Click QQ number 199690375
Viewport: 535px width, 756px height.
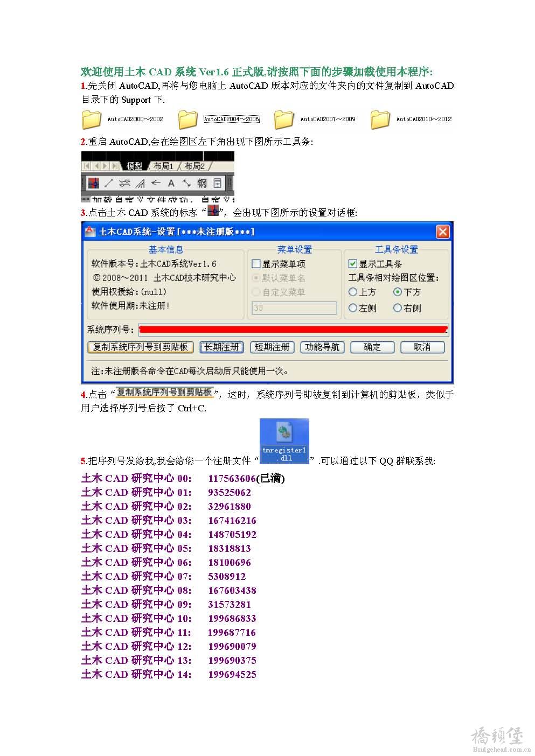[x=232, y=660]
